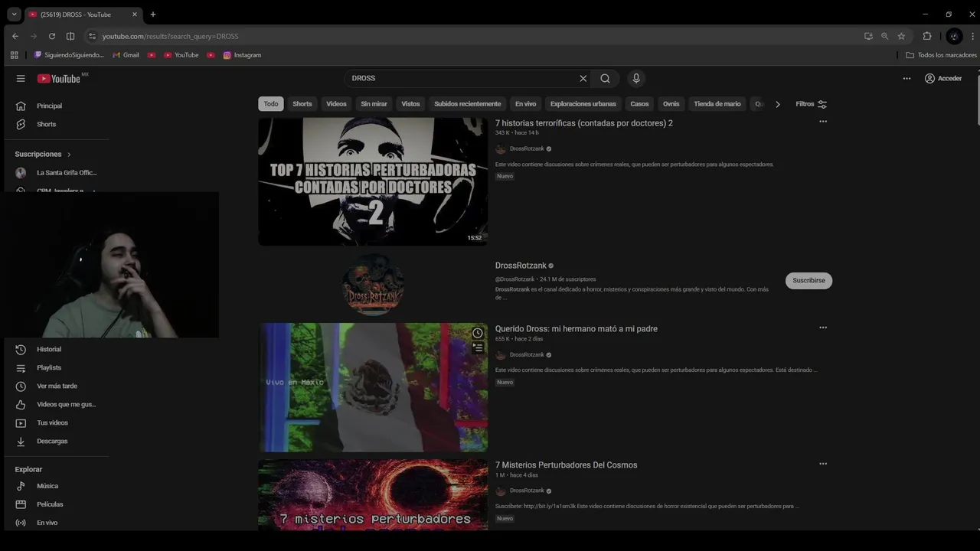Image resolution: width=980 pixels, height=551 pixels.
Task: Open Historial in the sidebar
Action: [49, 349]
